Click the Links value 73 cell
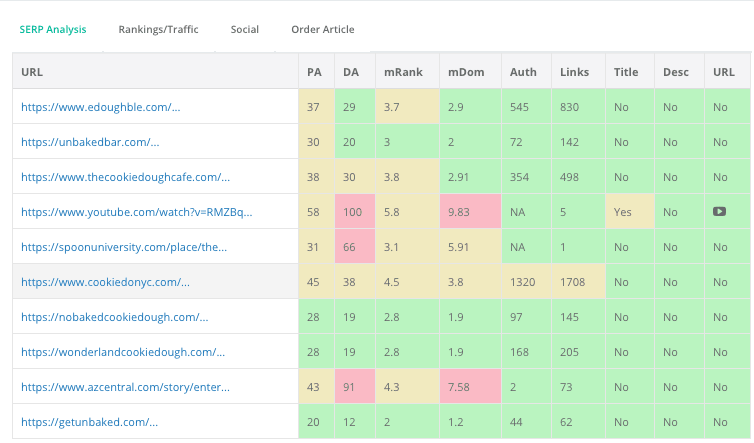This screenshot has width=754, height=443. (x=578, y=387)
